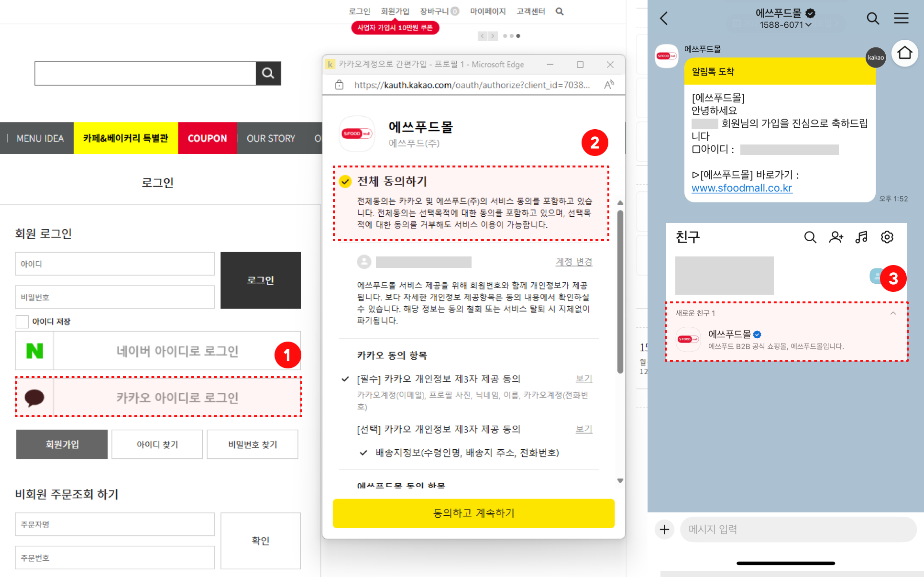924x577 pixels.
Task: Click the scrollbar up arrow in consent popup
Action: pyautogui.click(x=620, y=203)
